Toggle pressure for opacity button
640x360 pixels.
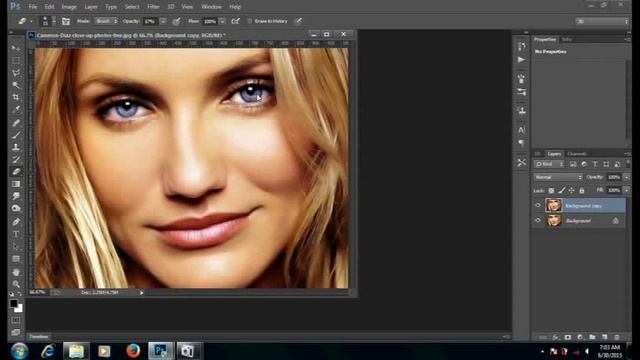coord(176,21)
